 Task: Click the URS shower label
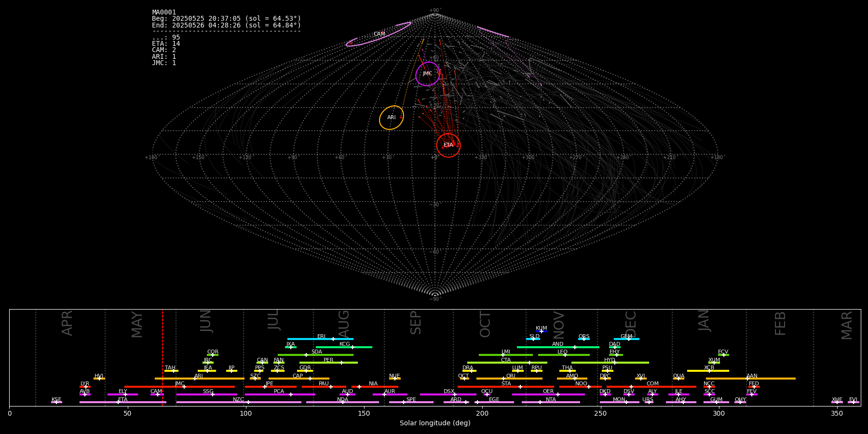tap(648, 400)
